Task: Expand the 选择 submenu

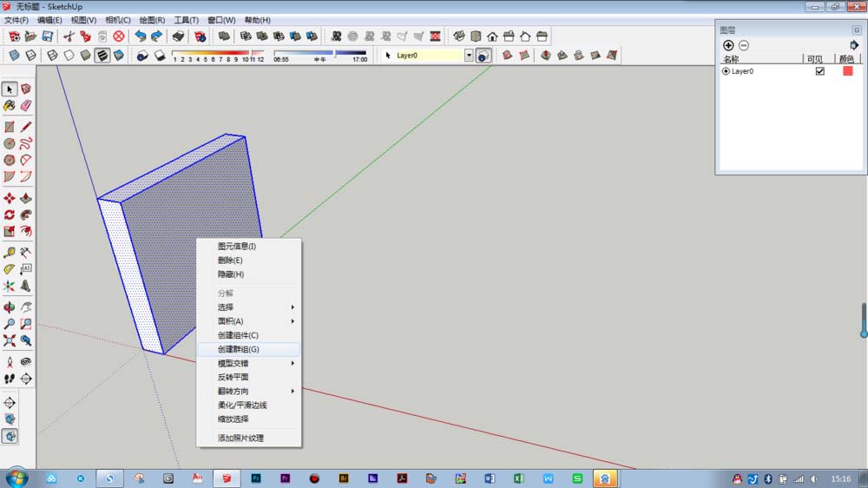Action: coord(250,307)
